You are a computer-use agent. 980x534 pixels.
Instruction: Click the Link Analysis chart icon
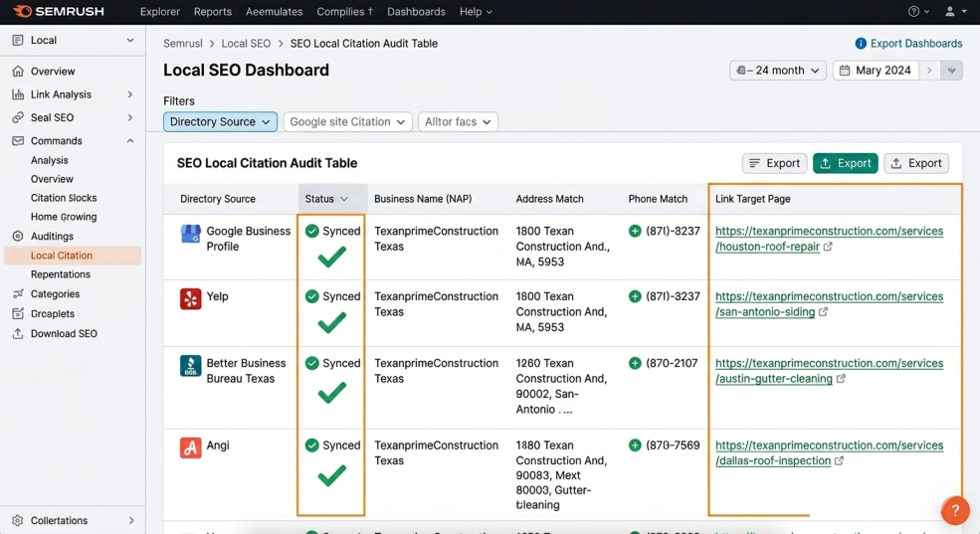tap(18, 94)
